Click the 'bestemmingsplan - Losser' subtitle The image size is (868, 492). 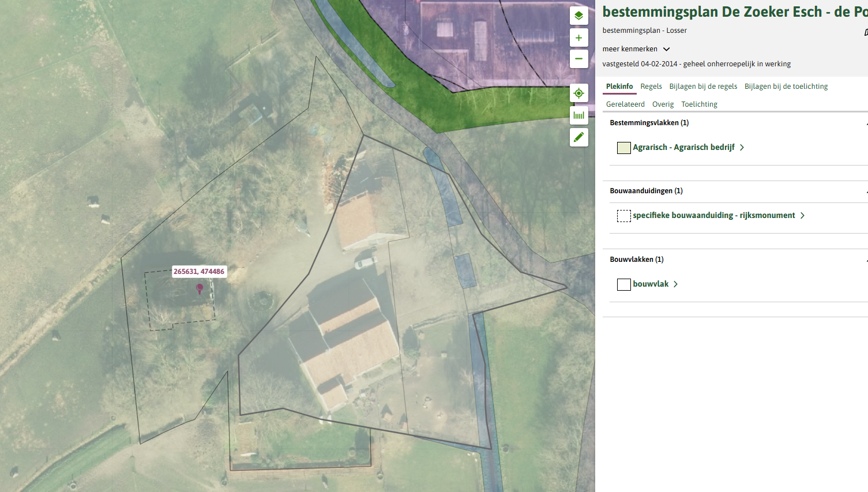645,31
